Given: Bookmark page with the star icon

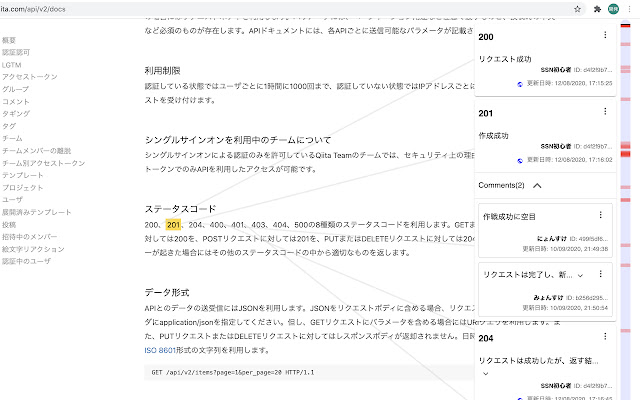Looking at the screenshot, I should pos(577,9).
